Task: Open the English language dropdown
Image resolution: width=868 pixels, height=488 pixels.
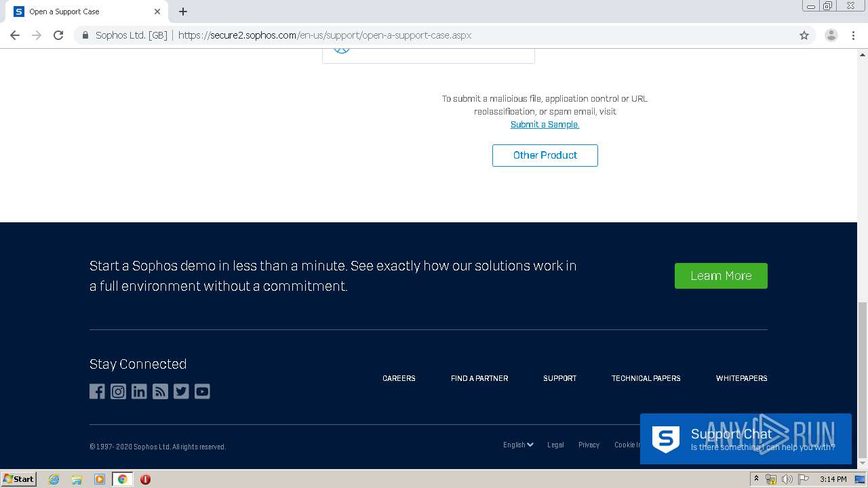Action: [518, 445]
